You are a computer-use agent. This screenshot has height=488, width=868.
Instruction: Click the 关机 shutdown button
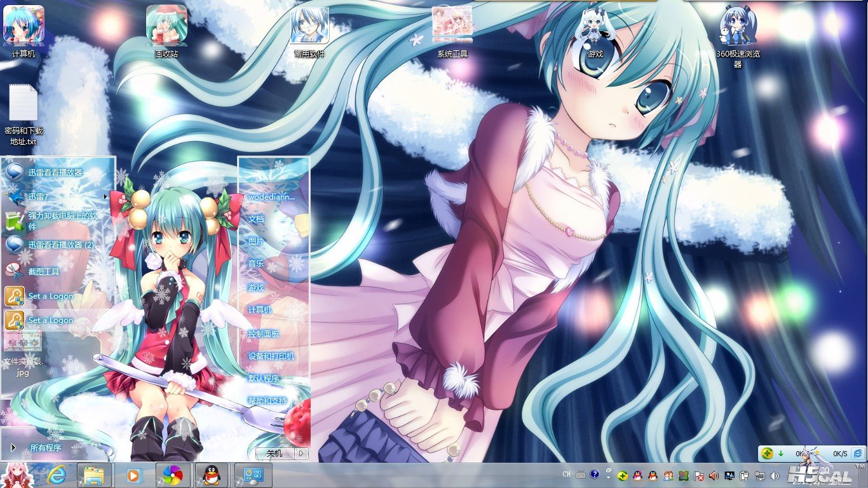coord(275,454)
